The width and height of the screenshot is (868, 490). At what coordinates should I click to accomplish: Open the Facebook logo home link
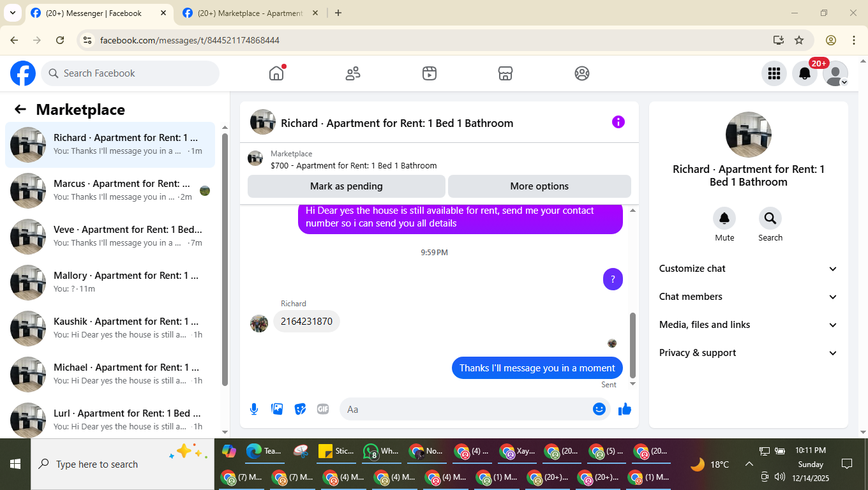pos(23,73)
